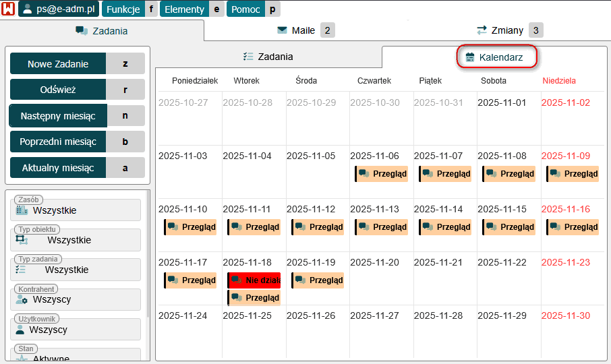Select the Zadania list sub-tab
Viewport: 611px width, 364px height.
(268, 57)
